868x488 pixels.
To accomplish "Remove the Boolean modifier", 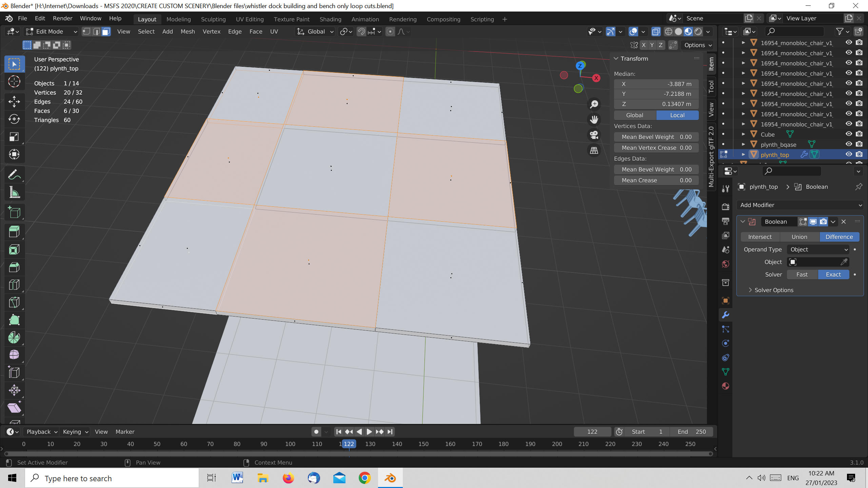I will pos(844,222).
